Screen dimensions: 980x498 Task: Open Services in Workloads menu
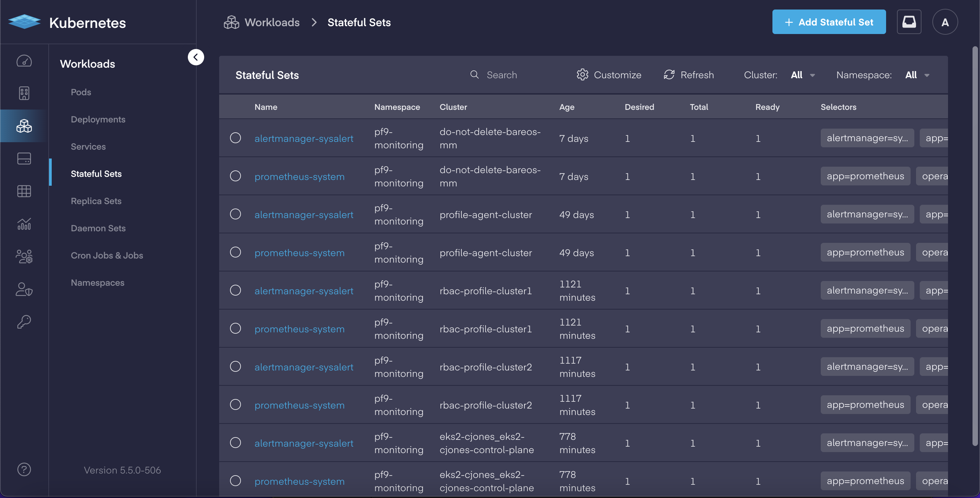point(88,147)
